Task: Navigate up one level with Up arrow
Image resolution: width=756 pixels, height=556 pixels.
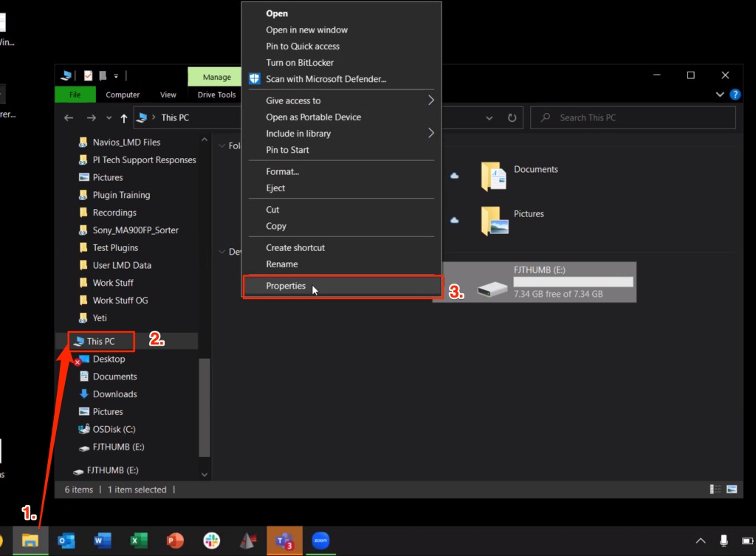Action: click(124, 118)
